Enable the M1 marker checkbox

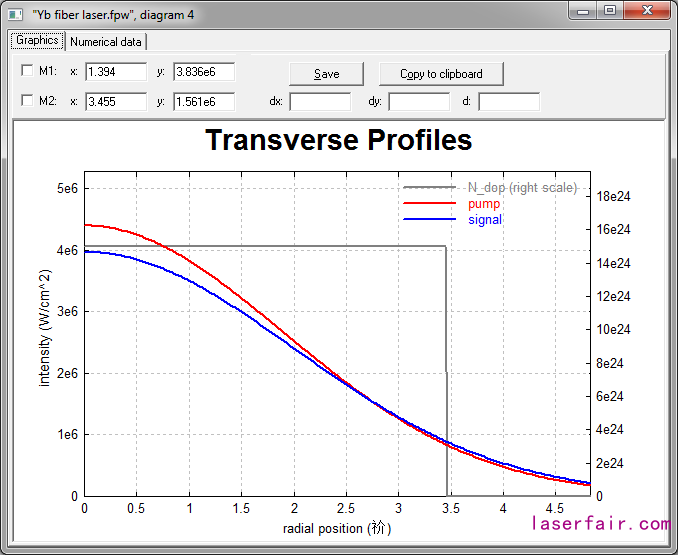28,71
